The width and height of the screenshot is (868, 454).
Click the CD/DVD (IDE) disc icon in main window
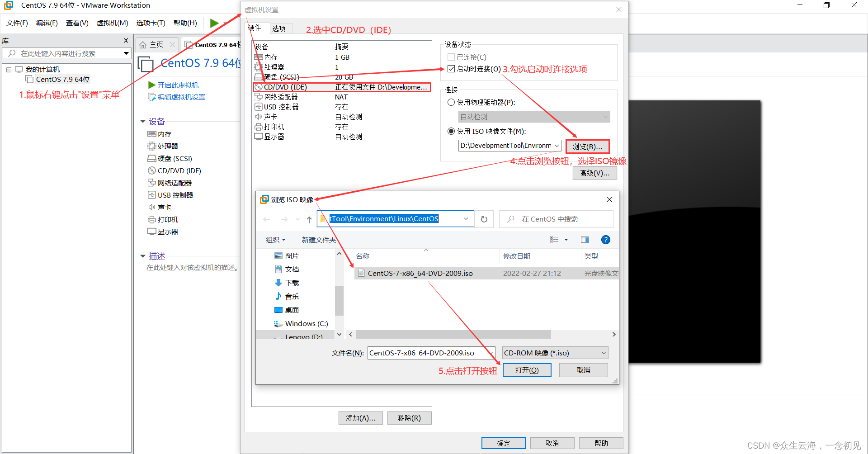(152, 170)
